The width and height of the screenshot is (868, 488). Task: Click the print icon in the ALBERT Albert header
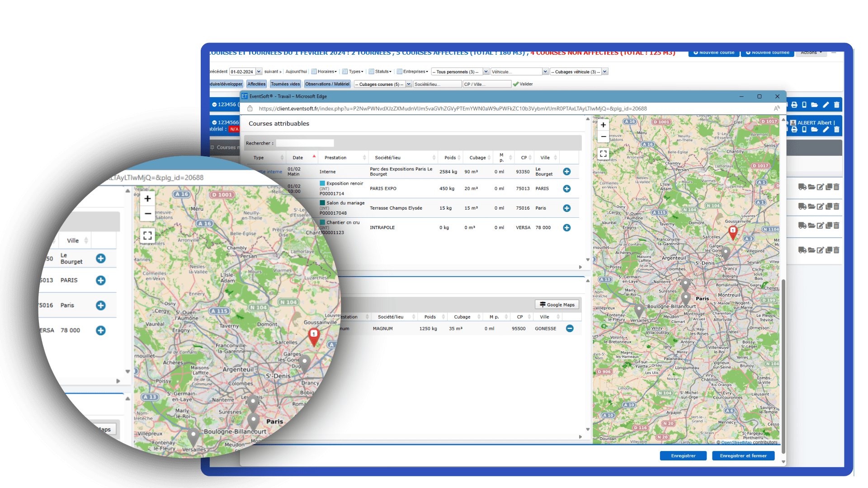(795, 130)
